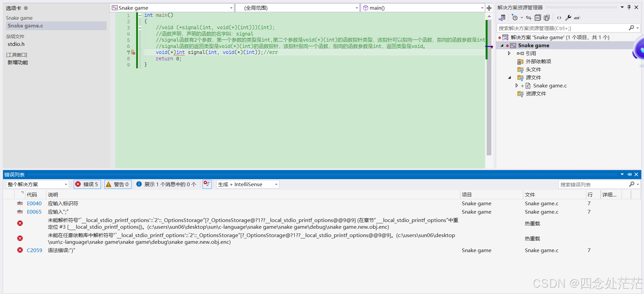Click the abc squiggle icon beside E0040

(20, 203)
